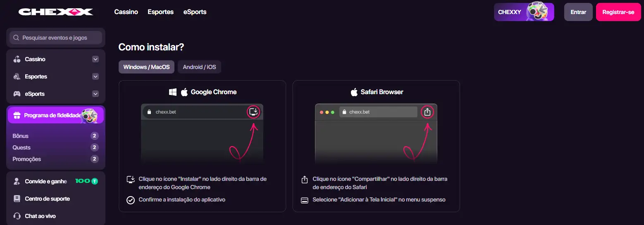Image resolution: width=644 pixels, height=225 pixels.
Task: Open Programa de fidelidade
Action: [x=56, y=115]
